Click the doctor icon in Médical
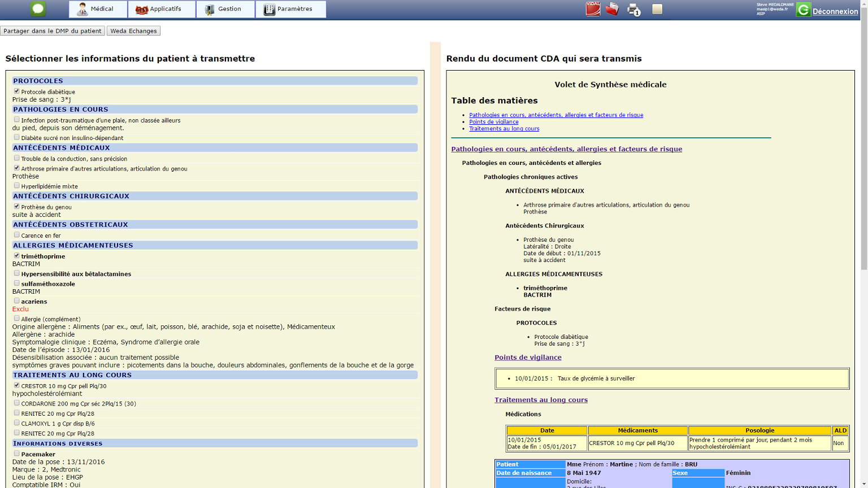Viewport: 868px width, 488px height. click(83, 9)
